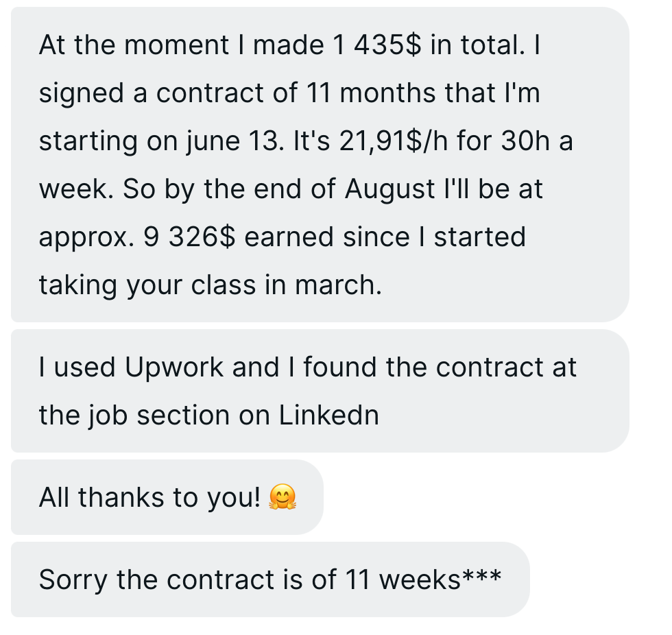Click the "Sorry the contract" message bubble
Image resolution: width=672 pixels, height=635 pixels.
coord(270,579)
